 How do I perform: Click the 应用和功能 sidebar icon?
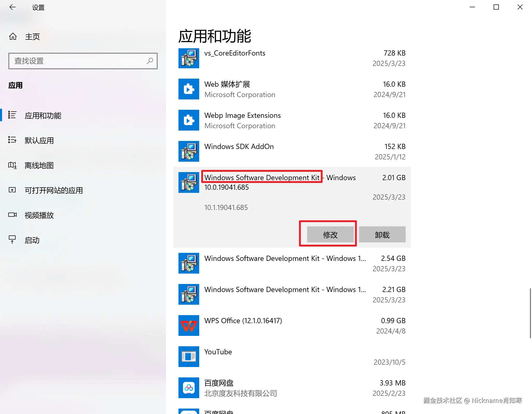coord(12,115)
